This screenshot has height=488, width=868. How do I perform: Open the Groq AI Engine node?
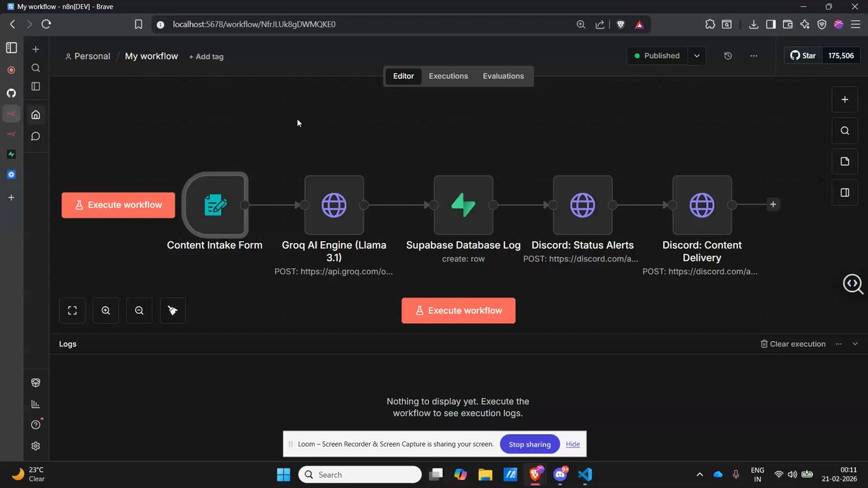(x=334, y=205)
